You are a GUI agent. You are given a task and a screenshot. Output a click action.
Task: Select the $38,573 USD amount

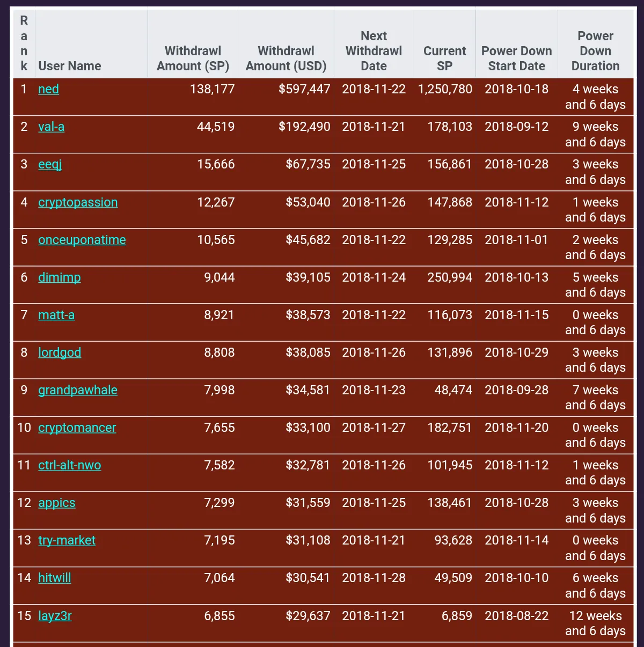308,315
